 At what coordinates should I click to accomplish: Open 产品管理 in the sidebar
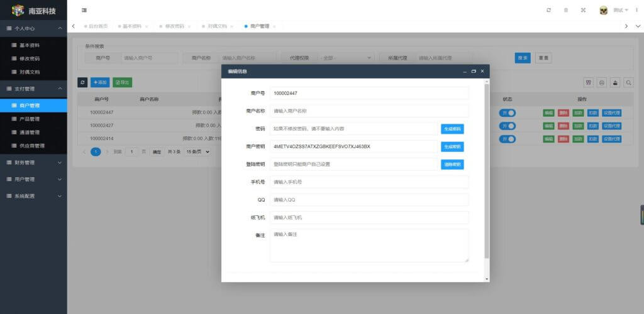(x=33, y=119)
